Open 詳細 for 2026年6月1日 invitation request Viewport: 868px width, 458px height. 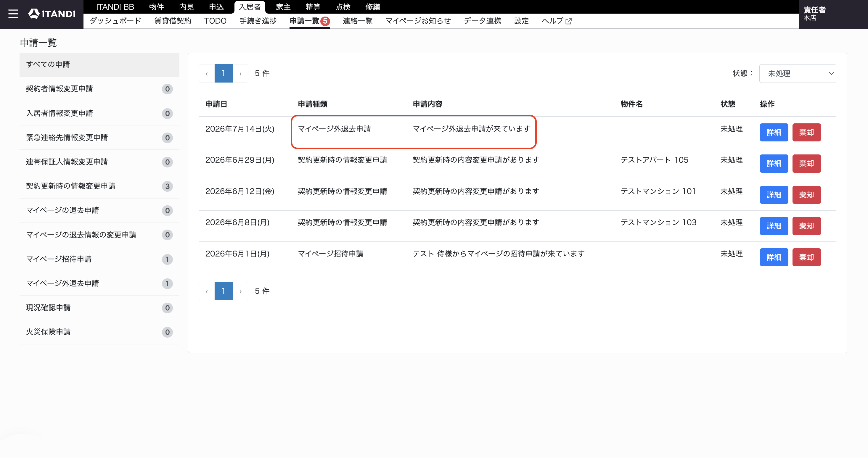click(774, 257)
